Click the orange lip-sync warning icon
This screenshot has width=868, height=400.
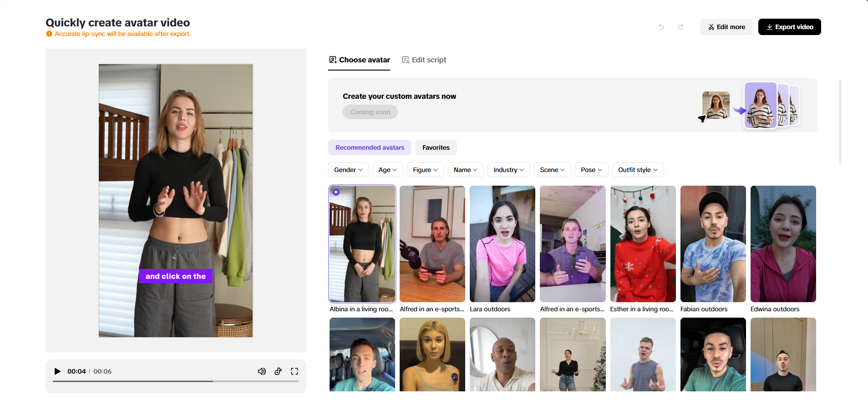(49, 34)
